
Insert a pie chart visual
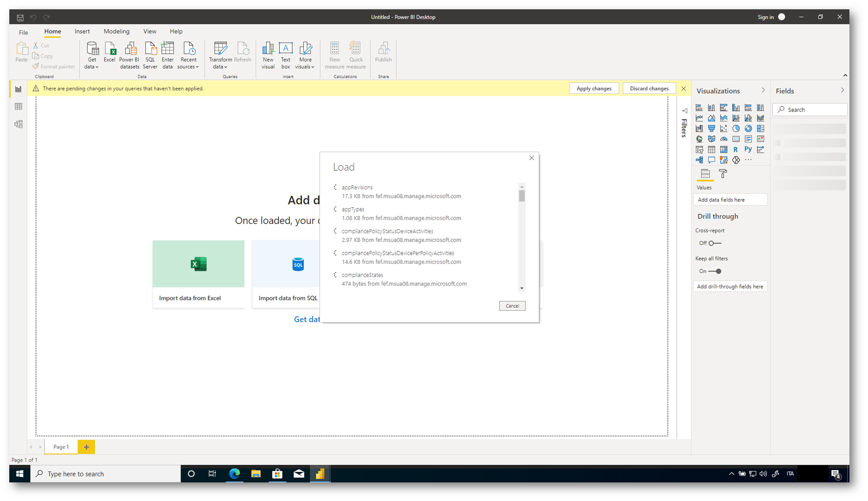[736, 128]
